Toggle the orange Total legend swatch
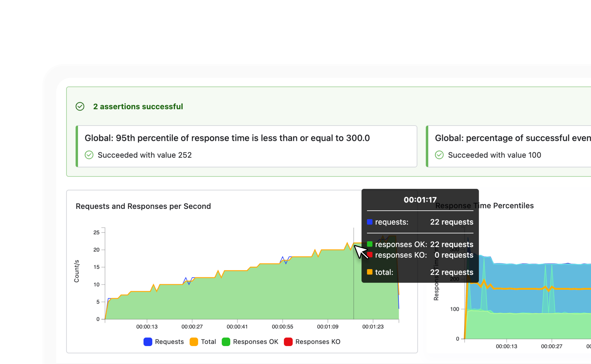The width and height of the screenshot is (591, 364). coord(194,342)
